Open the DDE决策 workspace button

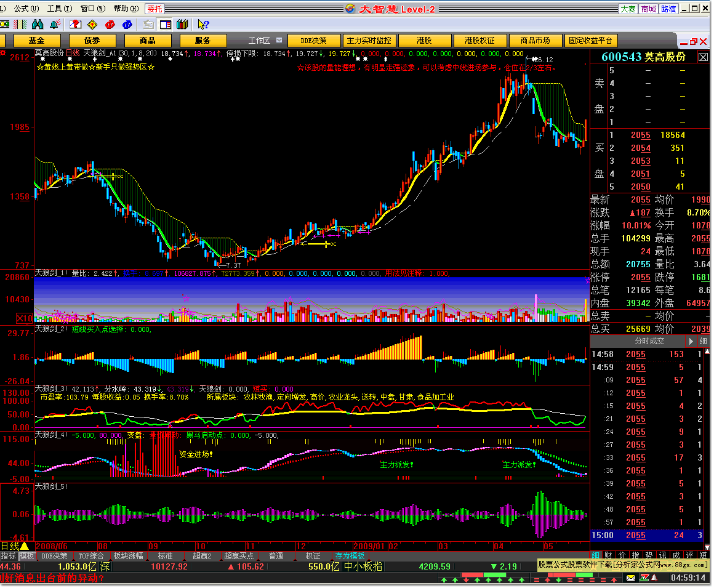click(314, 41)
